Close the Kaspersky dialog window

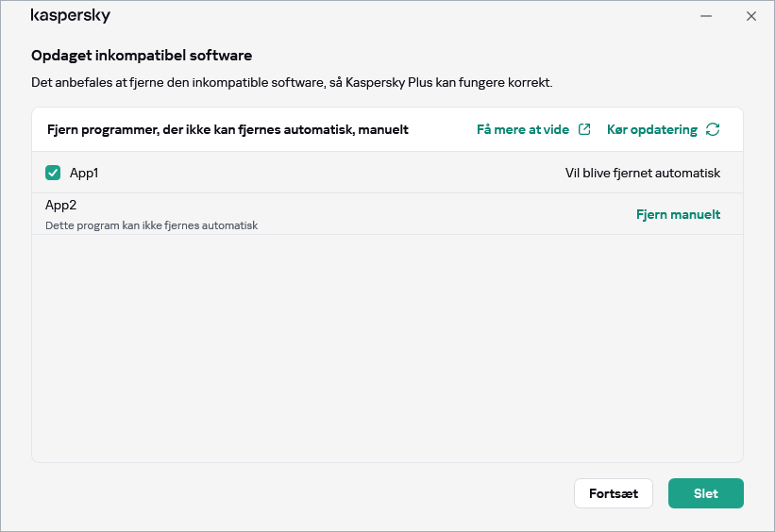(x=751, y=16)
